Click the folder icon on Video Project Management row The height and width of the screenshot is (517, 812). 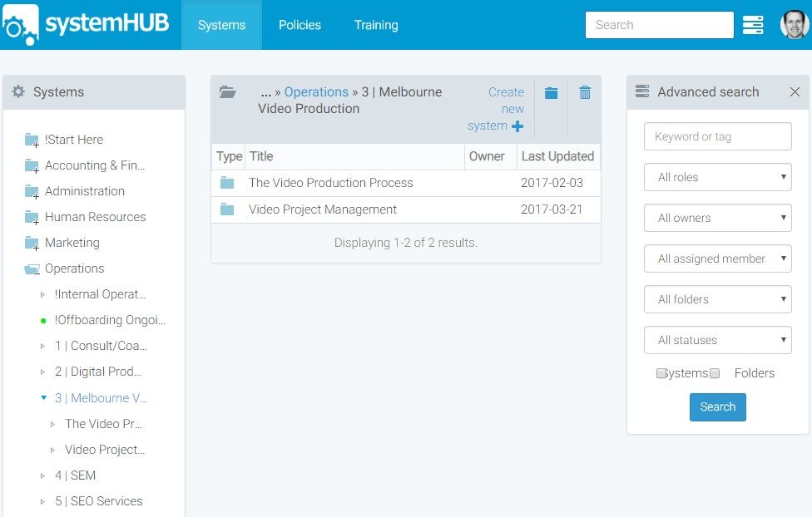click(228, 209)
